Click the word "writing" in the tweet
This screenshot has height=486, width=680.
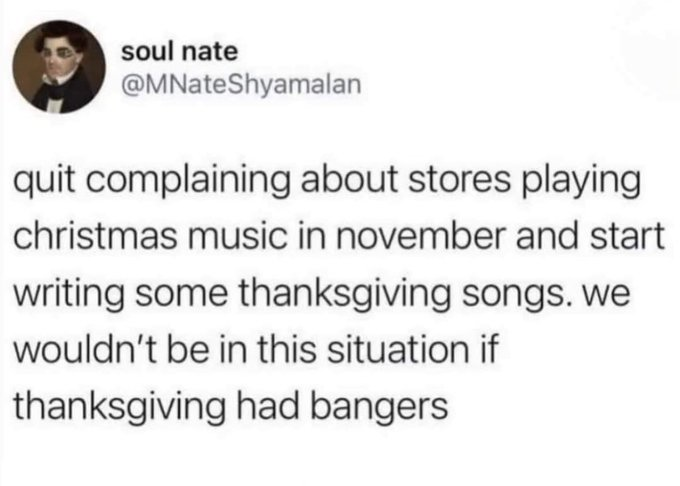coord(68,294)
